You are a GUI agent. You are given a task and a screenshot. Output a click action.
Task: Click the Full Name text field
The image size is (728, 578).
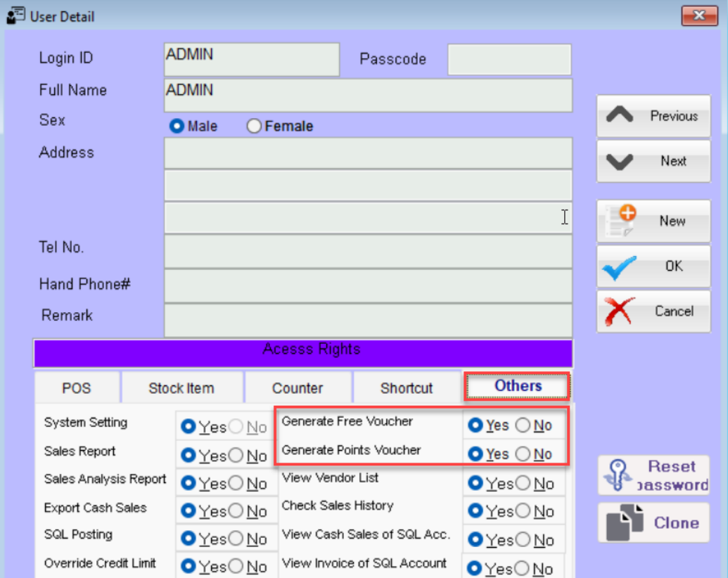point(368,95)
